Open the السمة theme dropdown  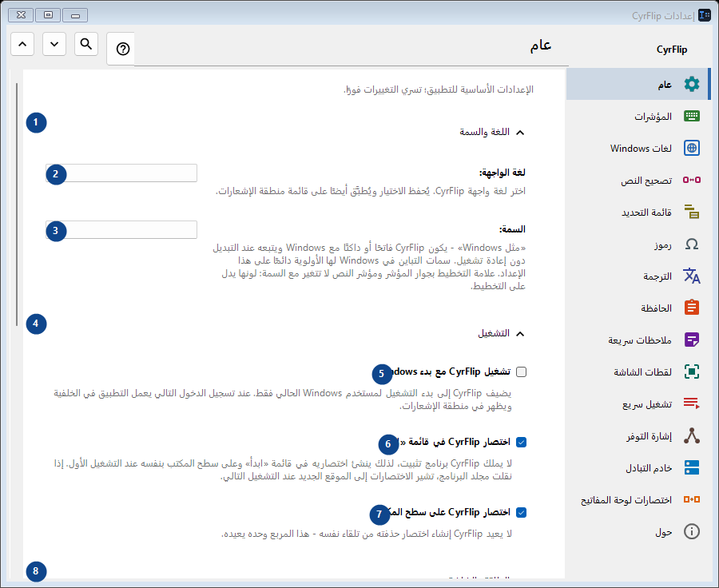point(121,229)
